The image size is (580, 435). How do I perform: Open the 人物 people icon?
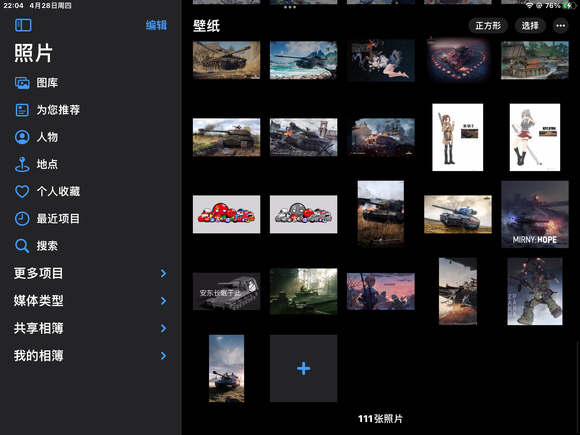coord(22,137)
